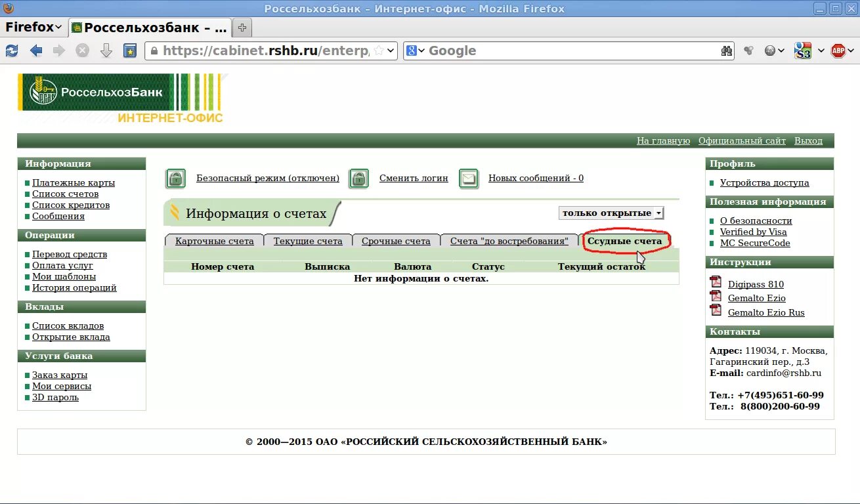The width and height of the screenshot is (860, 504).
Task: Open the MC SecureCode link
Action: tap(755, 243)
